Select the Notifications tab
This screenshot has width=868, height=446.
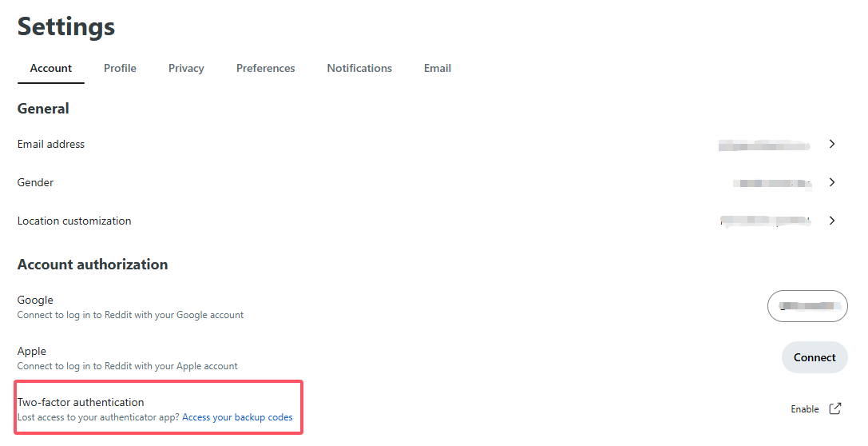click(359, 68)
